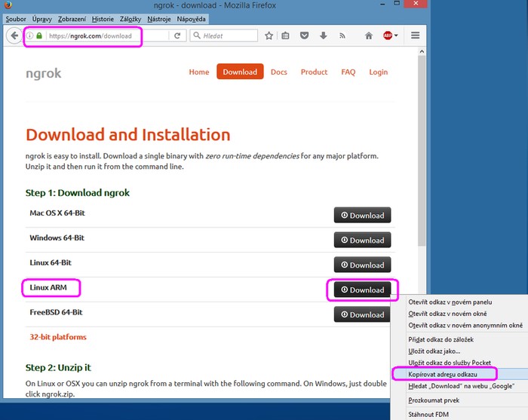Bookmark this page with the star icon
The width and height of the screenshot is (528, 420).
tap(269, 35)
